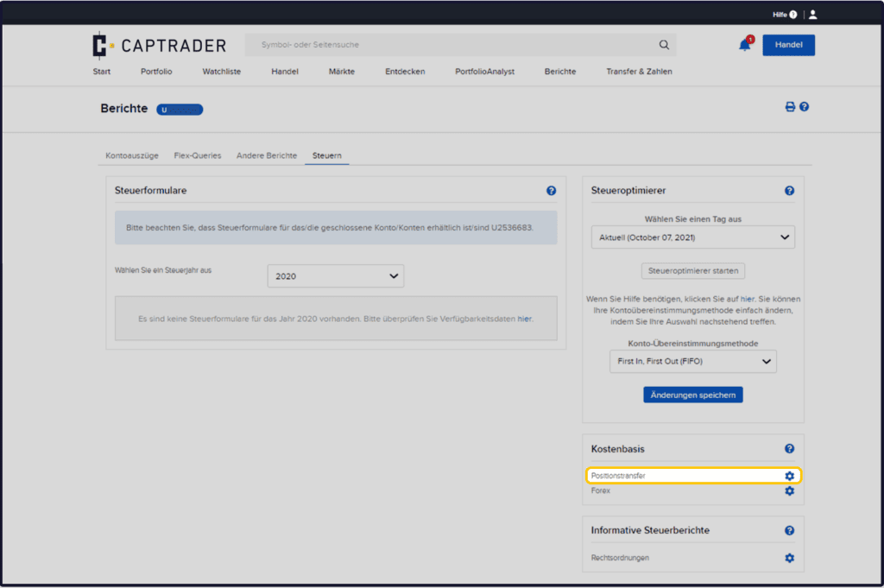Open Forex settings gear
The image size is (884, 588).
tap(789, 491)
